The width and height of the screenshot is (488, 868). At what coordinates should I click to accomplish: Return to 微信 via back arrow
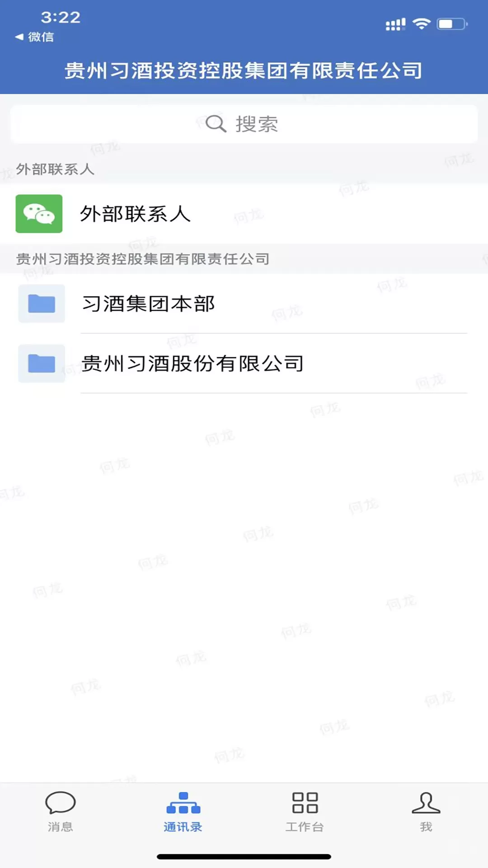coord(19,37)
